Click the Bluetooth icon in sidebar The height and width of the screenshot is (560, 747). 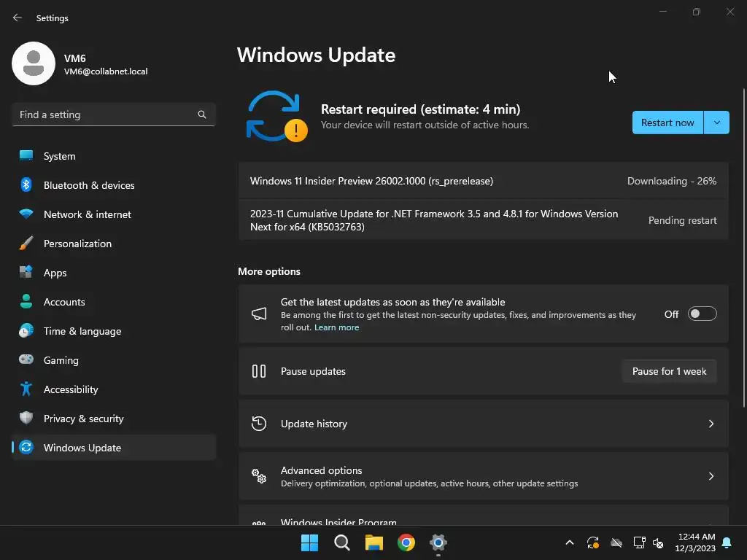pyautogui.click(x=26, y=184)
